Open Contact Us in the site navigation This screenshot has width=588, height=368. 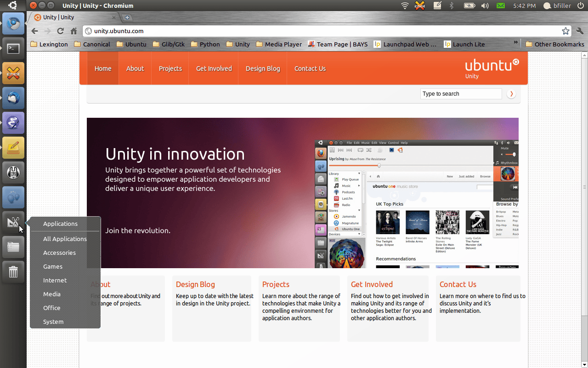(x=310, y=69)
